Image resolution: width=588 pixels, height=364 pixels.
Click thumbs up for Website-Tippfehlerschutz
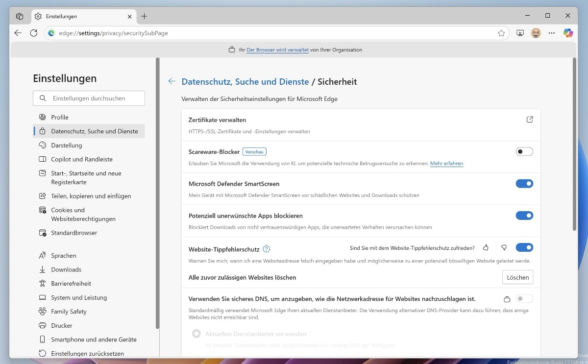coord(486,248)
